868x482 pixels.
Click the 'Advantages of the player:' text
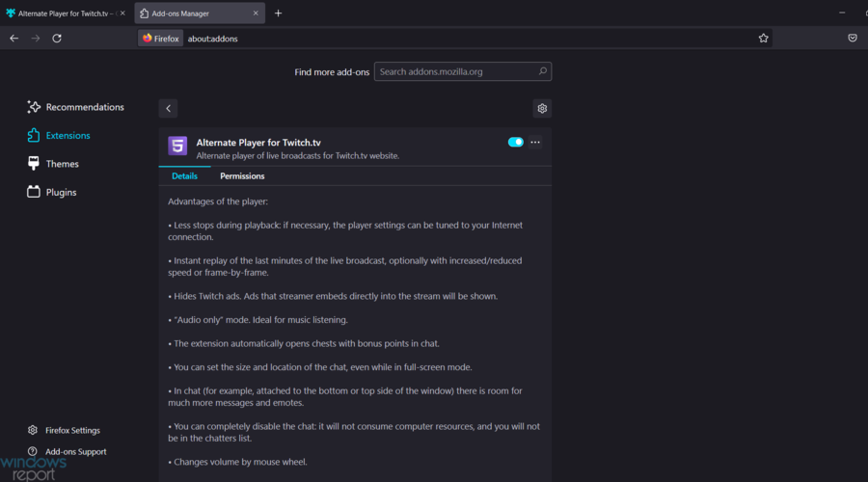click(218, 201)
